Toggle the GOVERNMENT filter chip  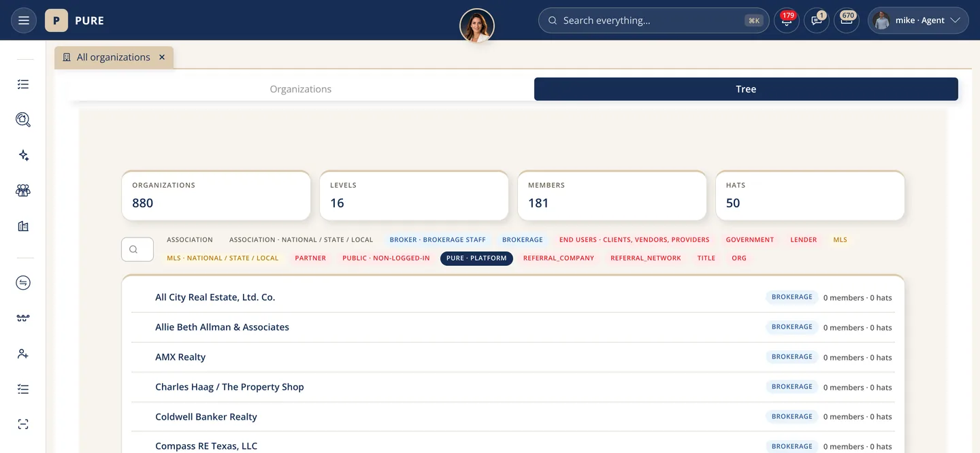point(750,239)
